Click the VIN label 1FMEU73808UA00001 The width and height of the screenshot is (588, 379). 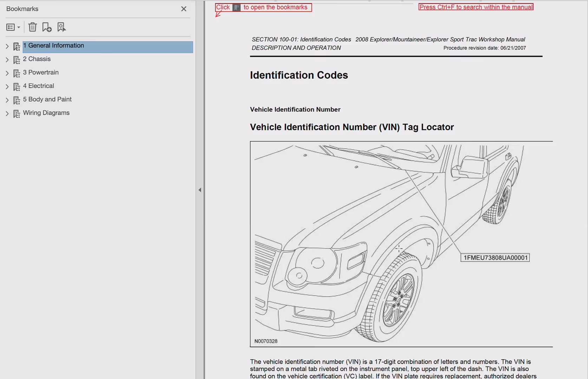pos(495,258)
